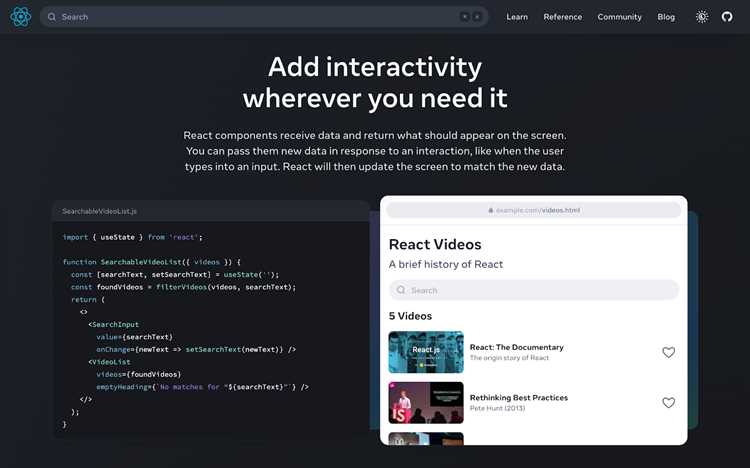Click the search magnifier icon in navbar
750x468 pixels.
point(52,17)
